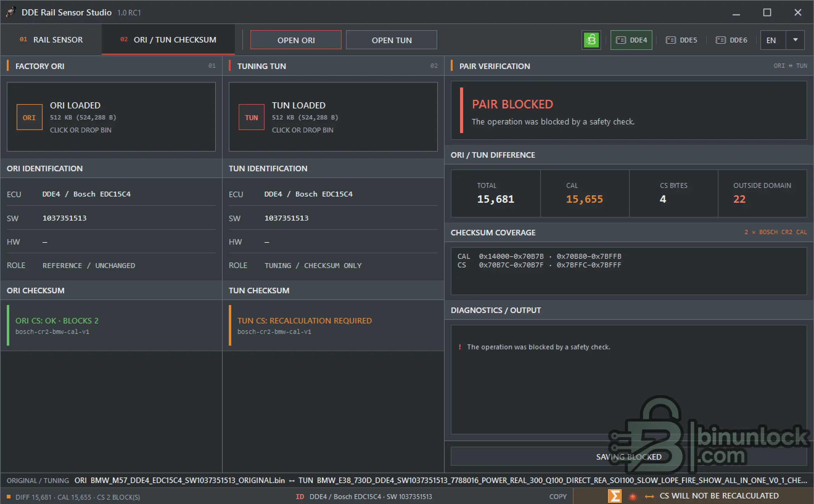The image size is (814, 504).
Task: Click the orange square indicator before DIFF 15,681
Action: click(x=9, y=497)
